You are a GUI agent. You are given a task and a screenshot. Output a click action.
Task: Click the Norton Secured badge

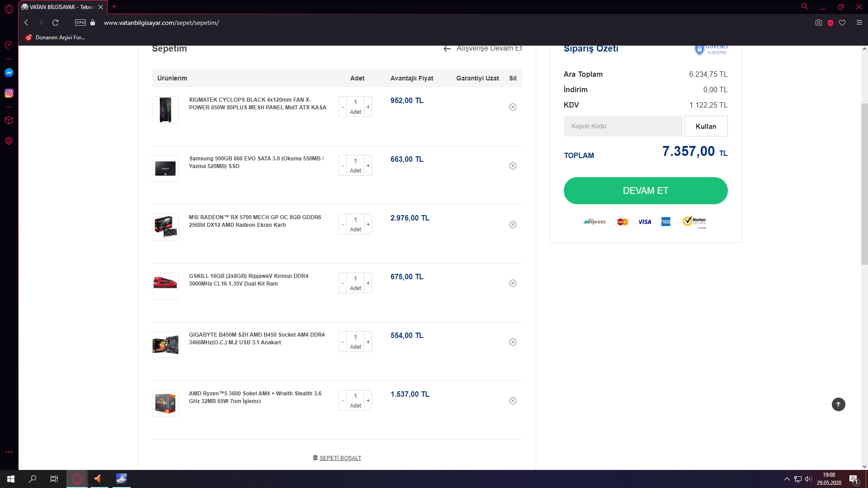[x=695, y=222]
